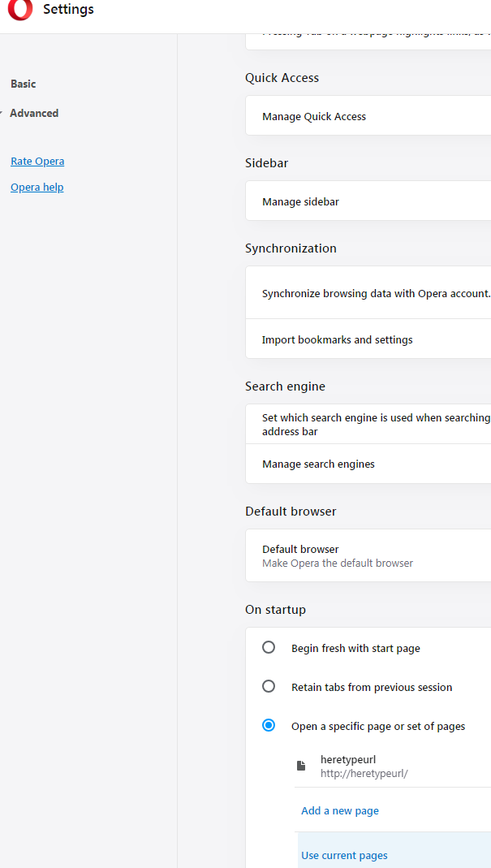Open Advanced settings in the sidebar

click(34, 113)
